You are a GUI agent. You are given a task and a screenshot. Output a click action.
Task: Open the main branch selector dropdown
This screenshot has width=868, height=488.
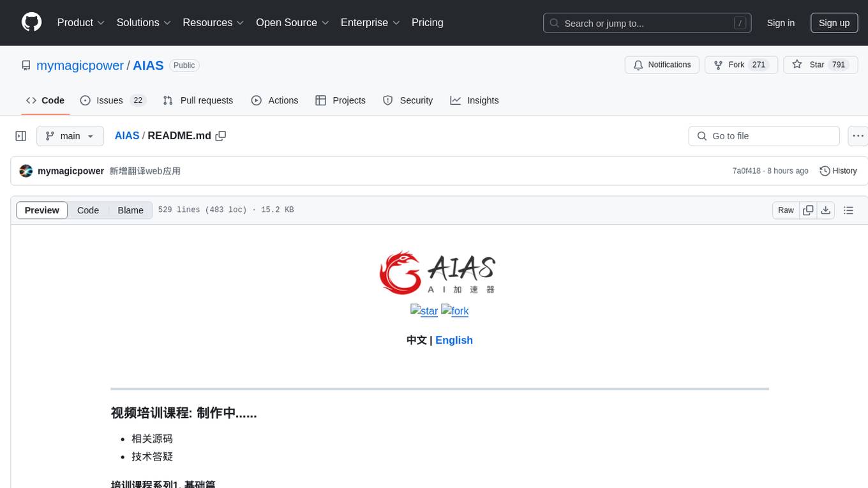click(70, 136)
